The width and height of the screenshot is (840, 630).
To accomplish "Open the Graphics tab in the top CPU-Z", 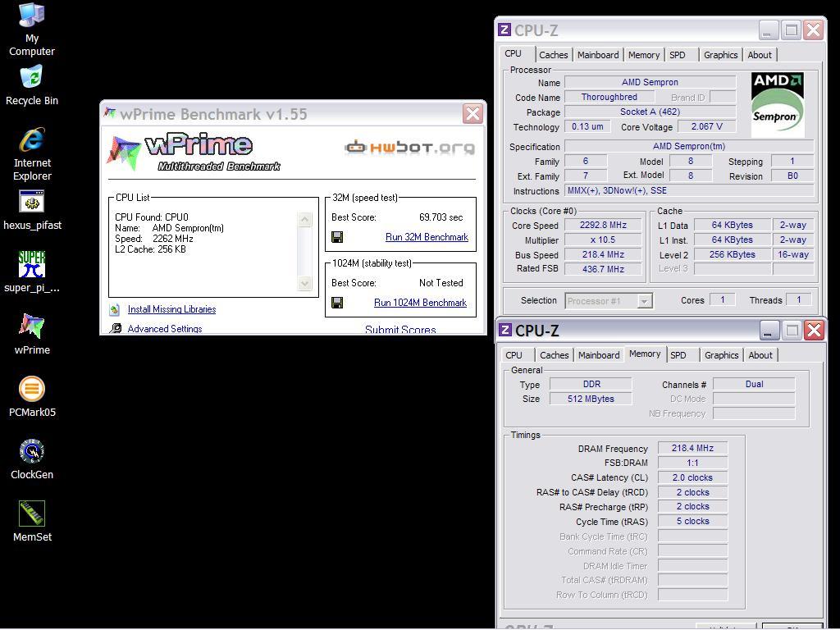I will 720,55.
